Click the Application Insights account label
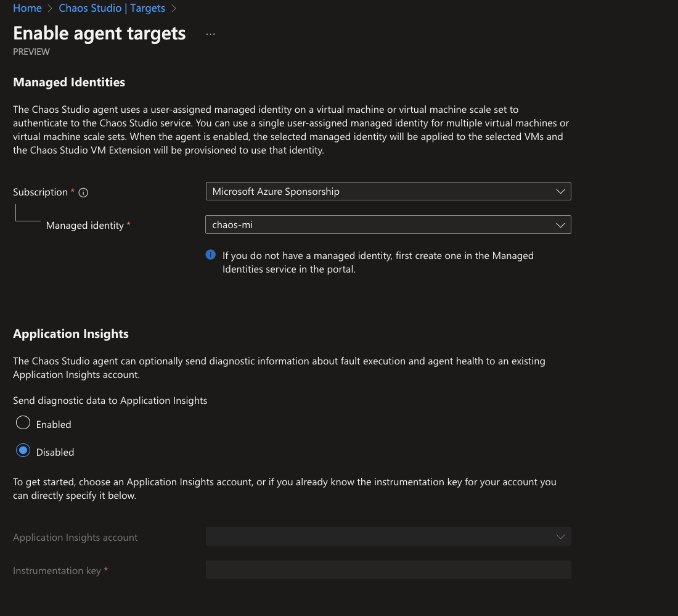Viewport: 678px width, 616px height. click(x=75, y=537)
